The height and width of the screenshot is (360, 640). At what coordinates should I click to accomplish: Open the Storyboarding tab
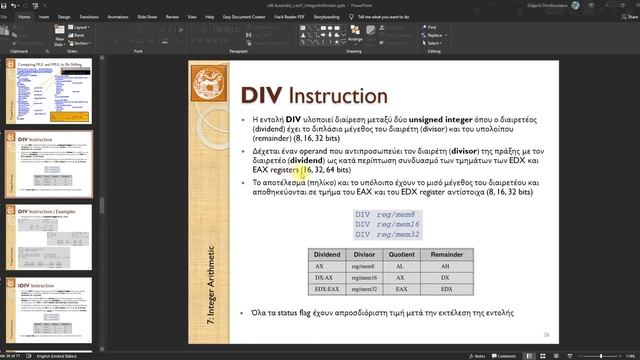tap(326, 17)
